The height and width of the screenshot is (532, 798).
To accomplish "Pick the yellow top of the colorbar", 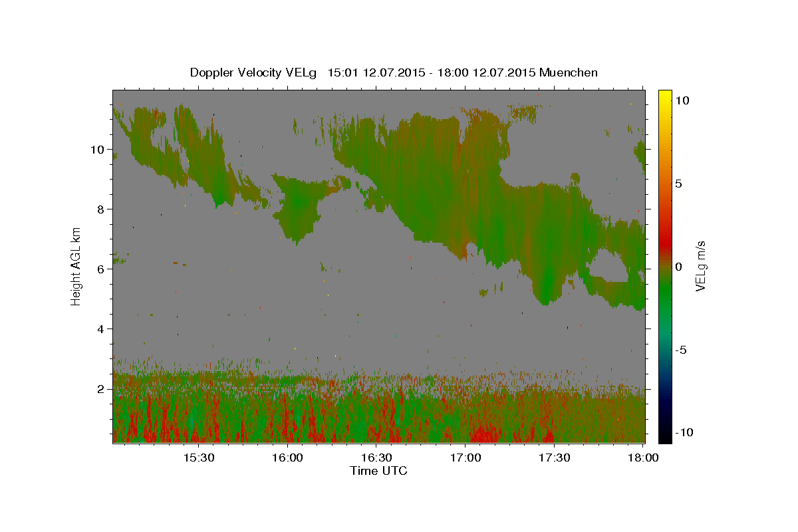I will (x=664, y=96).
